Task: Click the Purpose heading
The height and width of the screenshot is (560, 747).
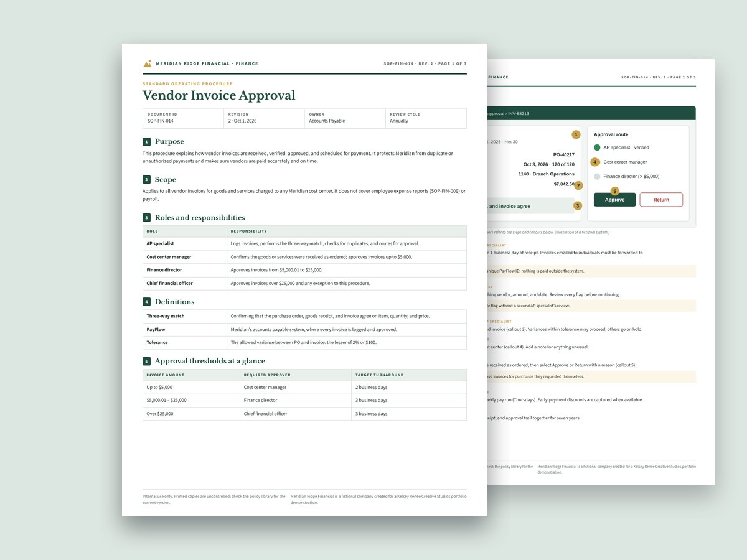Action: pyautogui.click(x=169, y=142)
